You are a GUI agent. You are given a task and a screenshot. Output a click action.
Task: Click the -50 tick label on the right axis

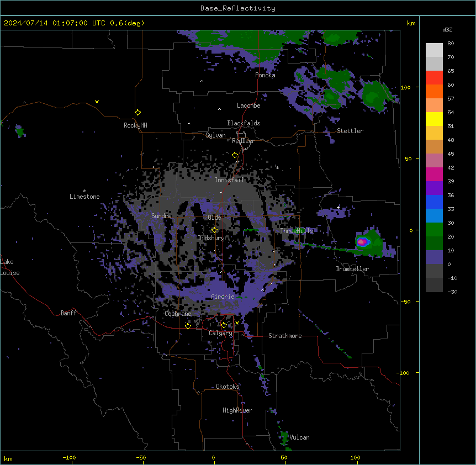click(405, 302)
